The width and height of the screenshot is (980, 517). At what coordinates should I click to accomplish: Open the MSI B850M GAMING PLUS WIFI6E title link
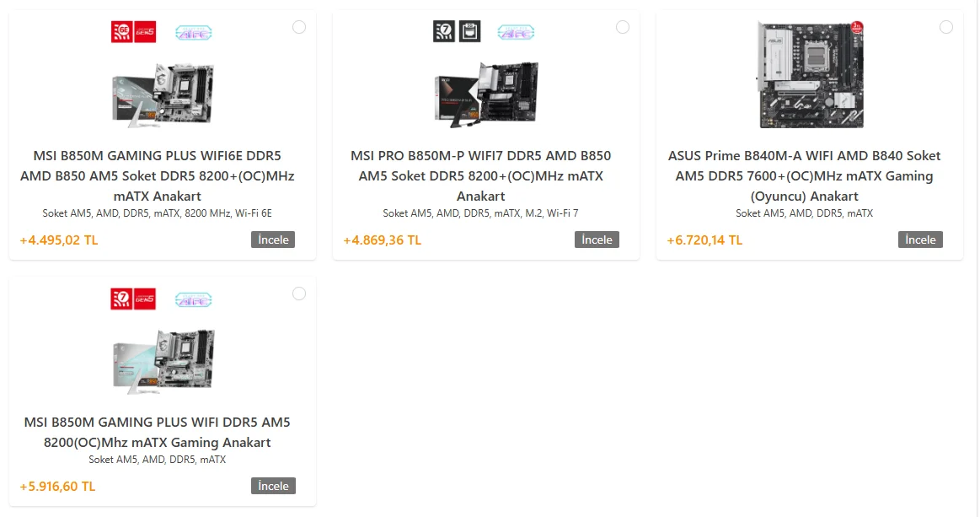point(158,176)
